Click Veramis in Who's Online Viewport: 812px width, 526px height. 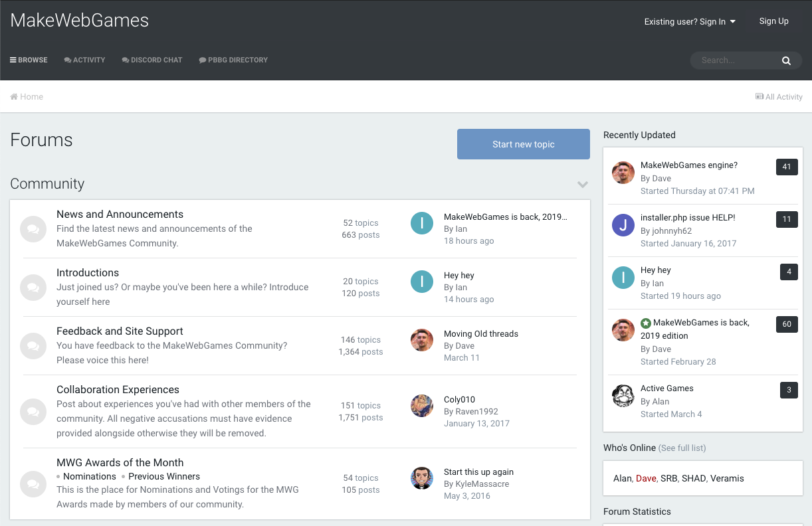click(727, 479)
